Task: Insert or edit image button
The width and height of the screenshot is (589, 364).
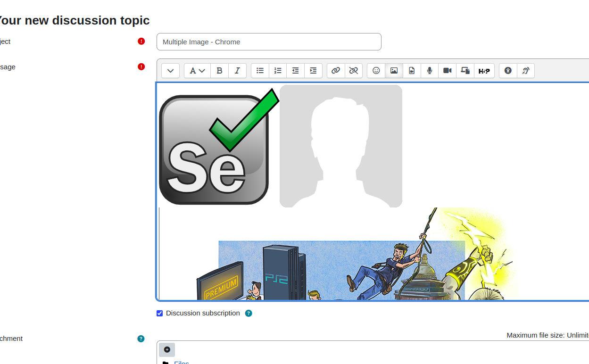Action: 394,71
